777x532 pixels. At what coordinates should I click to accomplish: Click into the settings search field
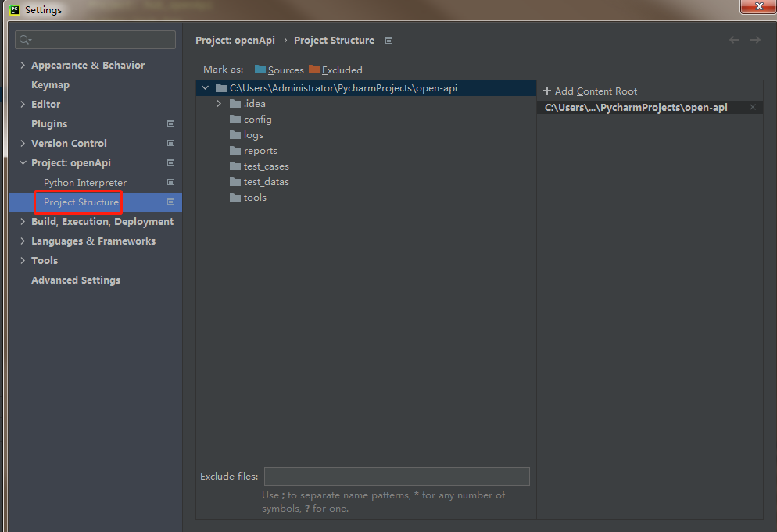tap(95, 40)
